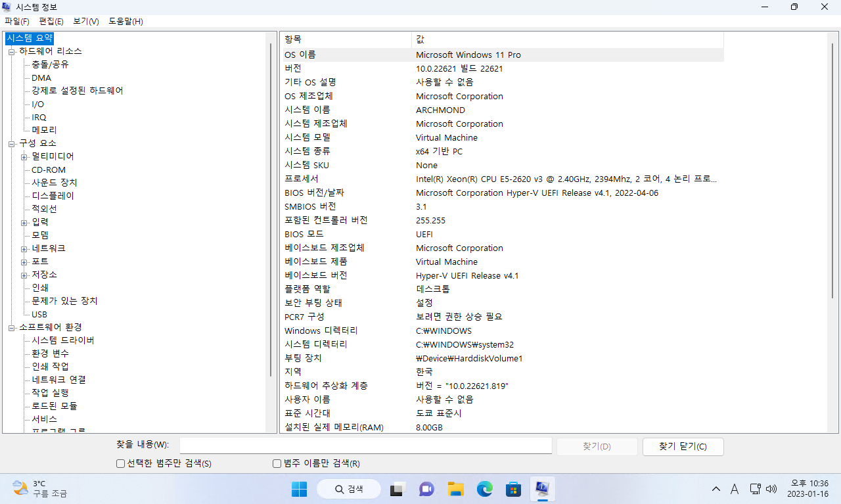Select 디스플레이 tree item
The height and width of the screenshot is (504, 841).
53,196
